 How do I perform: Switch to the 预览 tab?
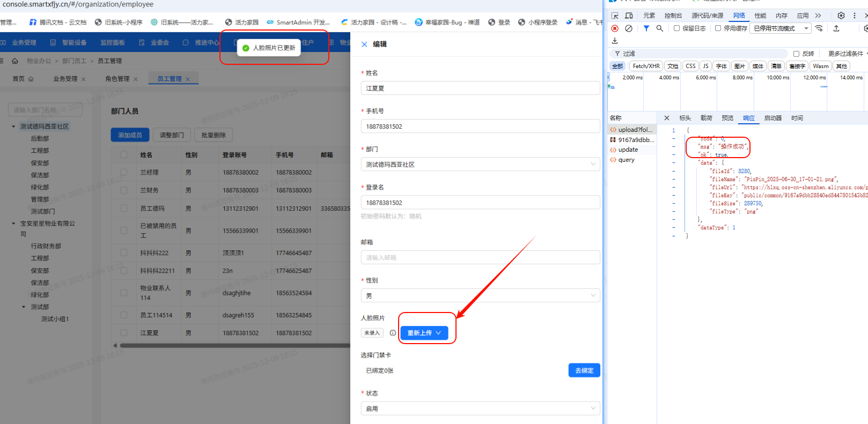coord(727,118)
